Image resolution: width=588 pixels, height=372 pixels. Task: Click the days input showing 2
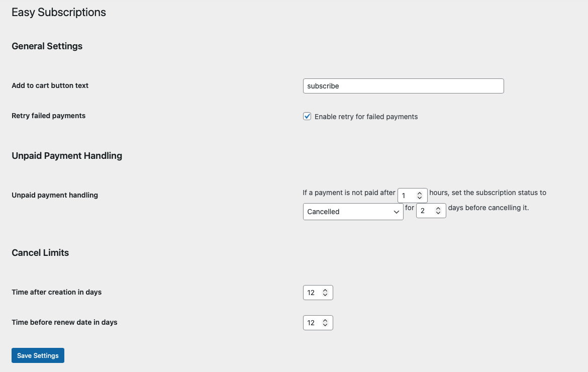coord(426,210)
